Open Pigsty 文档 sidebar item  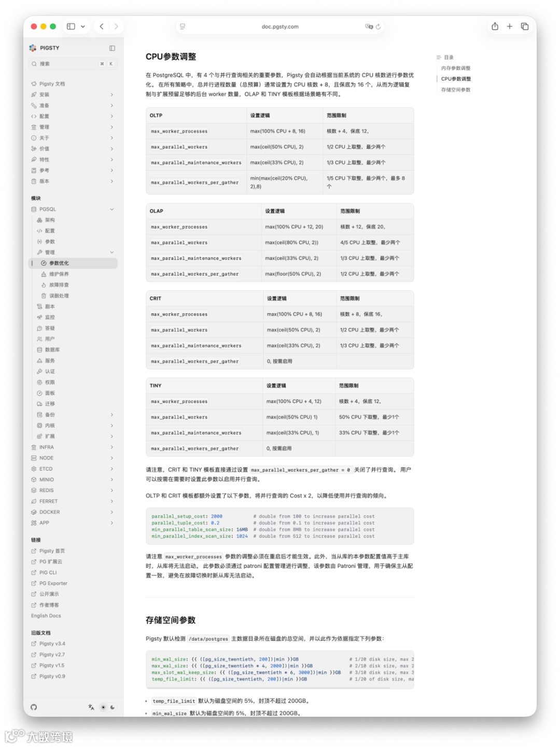point(52,84)
